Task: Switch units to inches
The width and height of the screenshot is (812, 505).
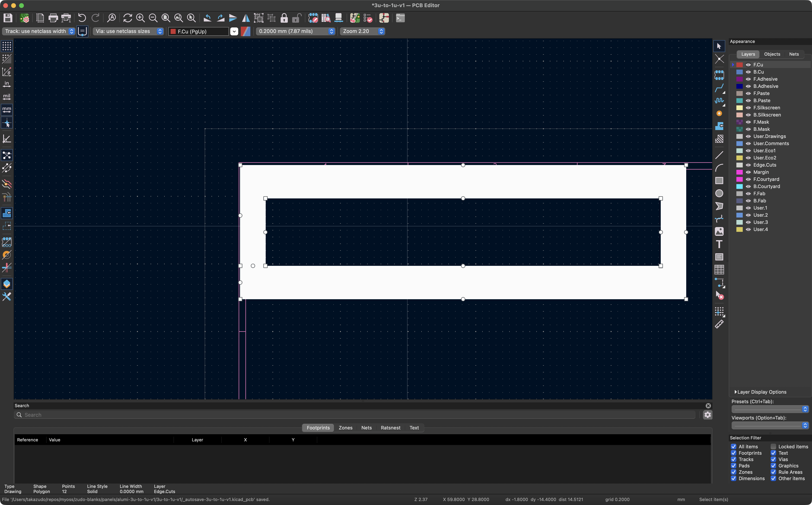Action: 7,84
